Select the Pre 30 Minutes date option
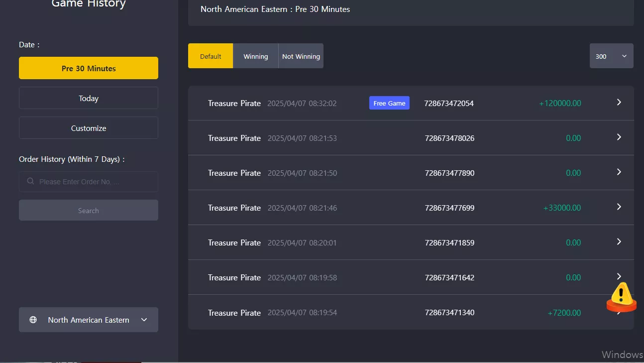This screenshot has width=644, height=363. pyautogui.click(x=89, y=68)
